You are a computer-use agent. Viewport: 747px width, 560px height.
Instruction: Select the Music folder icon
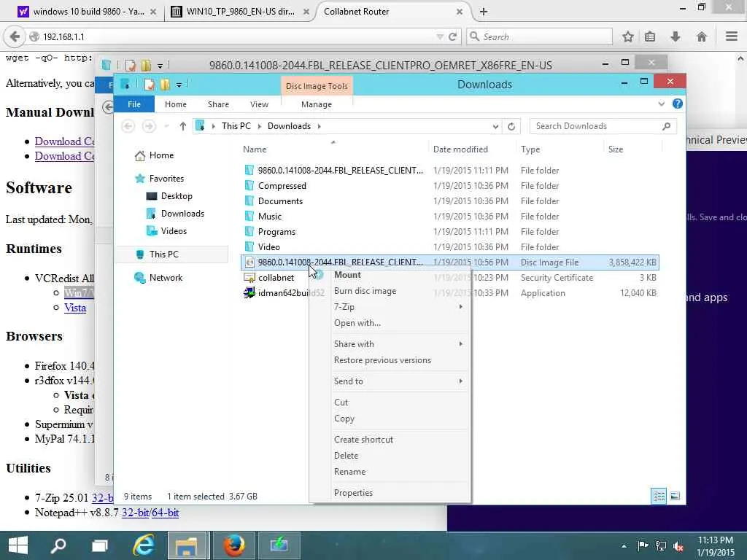pos(249,216)
